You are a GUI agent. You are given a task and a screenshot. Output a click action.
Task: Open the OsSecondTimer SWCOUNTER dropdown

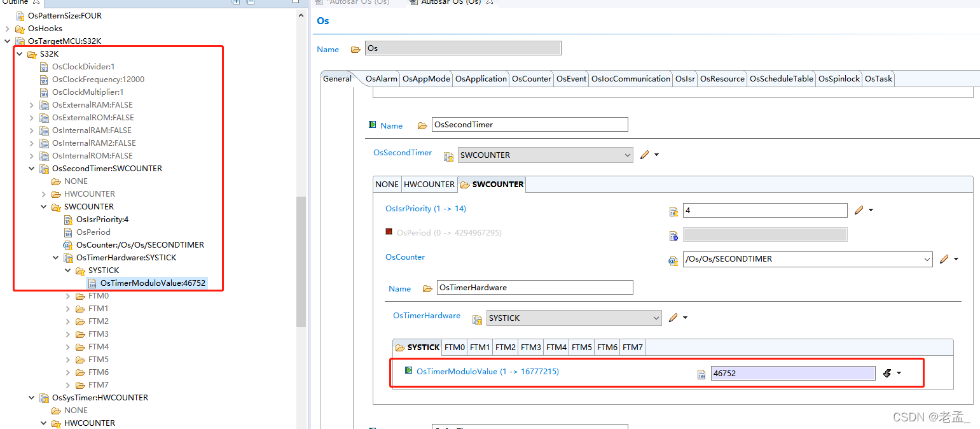pos(628,155)
